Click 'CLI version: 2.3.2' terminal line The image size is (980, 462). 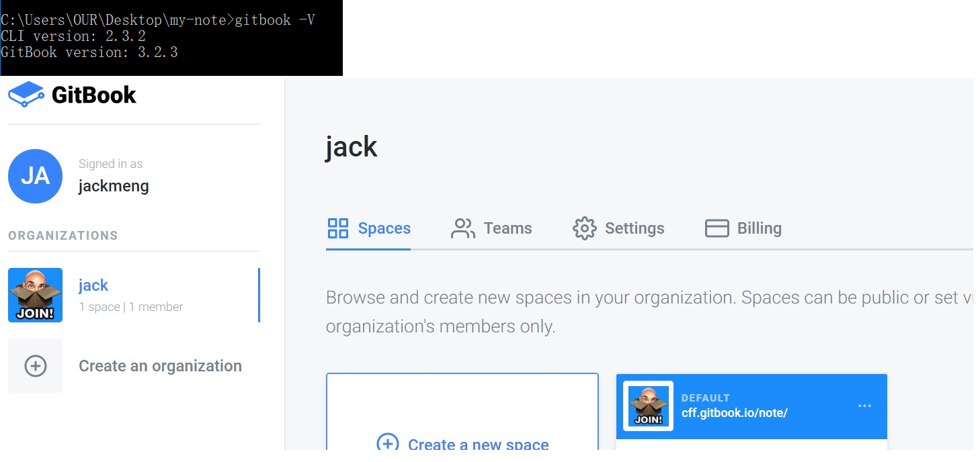[x=73, y=36]
